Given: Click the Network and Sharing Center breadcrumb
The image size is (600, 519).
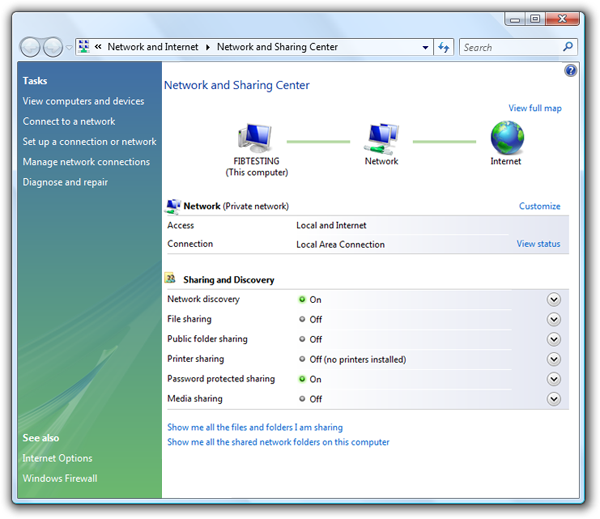Looking at the screenshot, I should click(277, 47).
